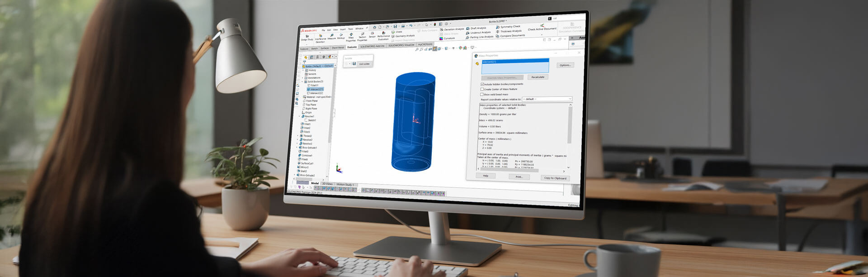This screenshot has width=868, height=277.
Task: Open the Insert menu
Action: (x=343, y=29)
